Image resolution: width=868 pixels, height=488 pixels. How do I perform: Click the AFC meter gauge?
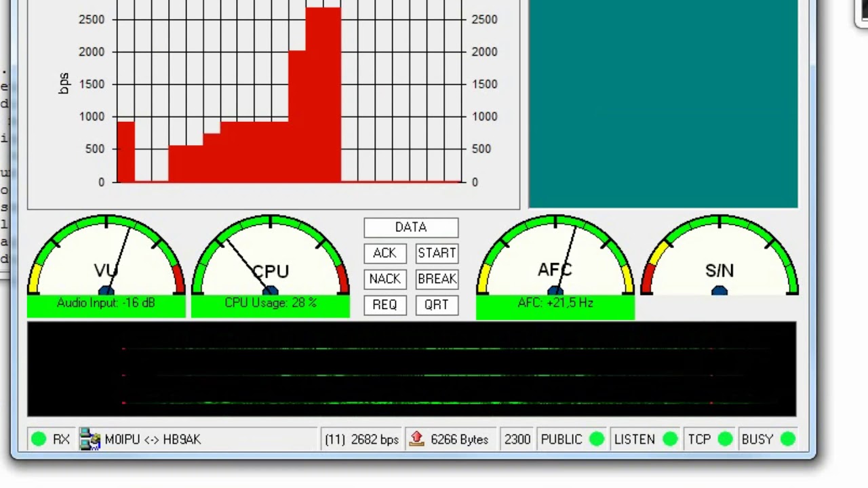coord(555,256)
